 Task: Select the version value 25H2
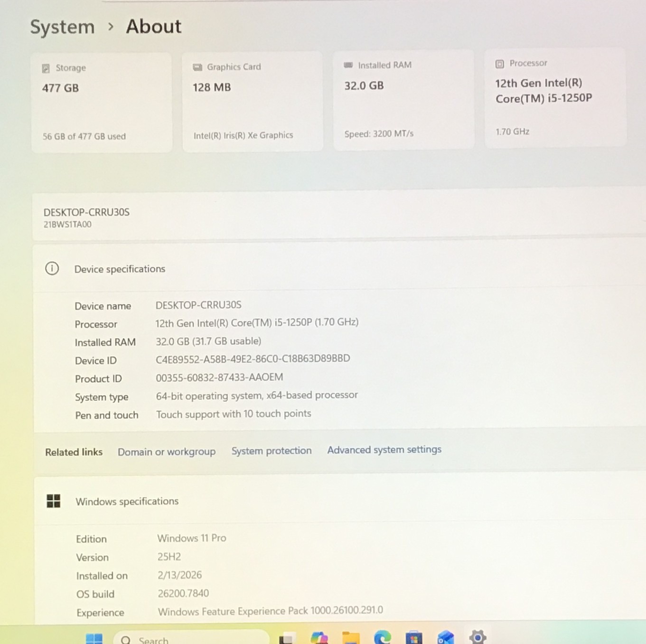[169, 557]
